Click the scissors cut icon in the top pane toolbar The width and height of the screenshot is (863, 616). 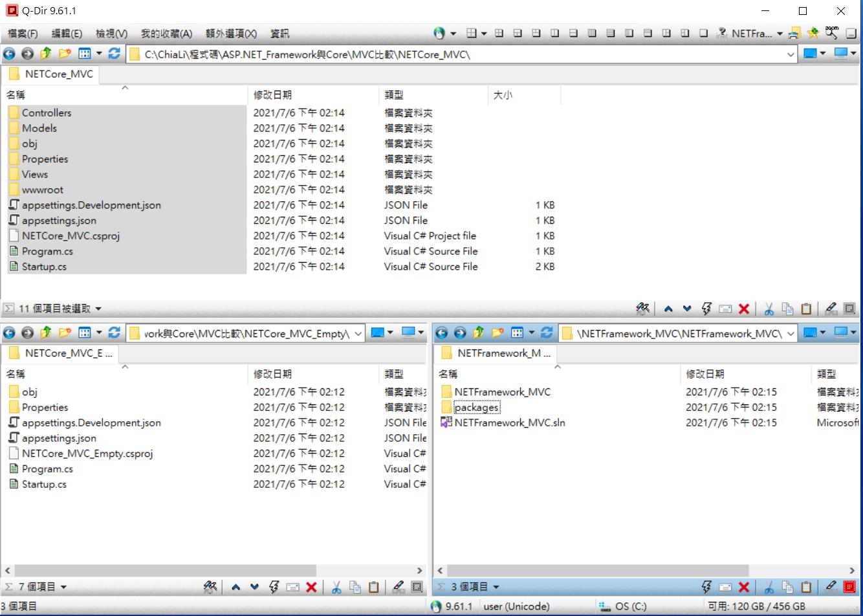pos(769,309)
